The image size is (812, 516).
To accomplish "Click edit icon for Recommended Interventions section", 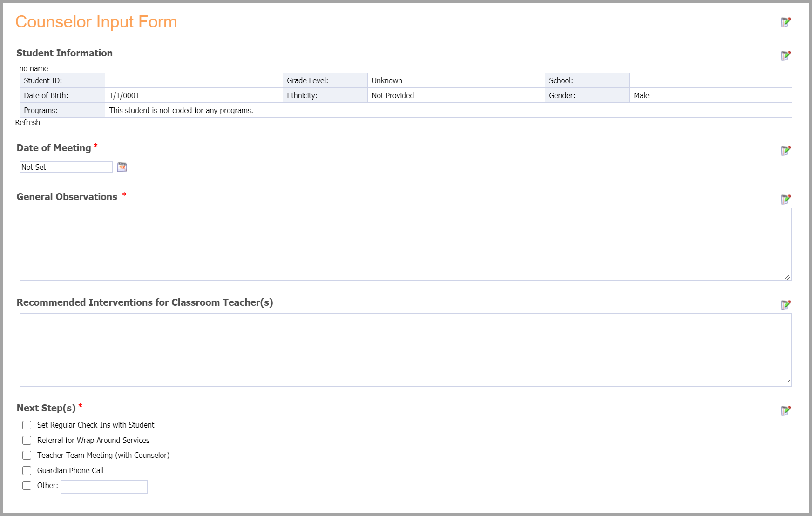I will 785,305.
